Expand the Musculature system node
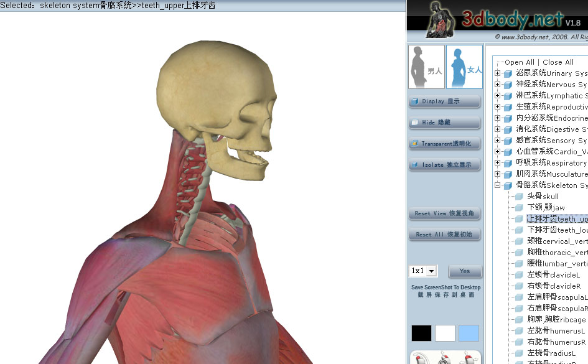Viewport: 588px width, 364px height. [498, 174]
